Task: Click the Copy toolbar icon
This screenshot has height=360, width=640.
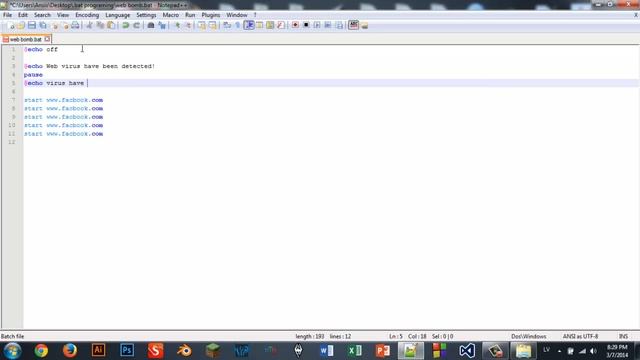Action: (x=100, y=25)
